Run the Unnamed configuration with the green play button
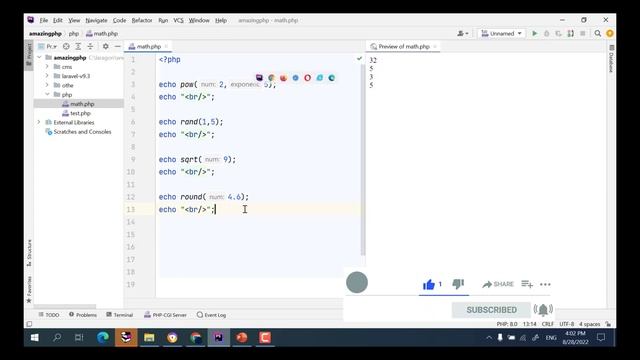 [x=534, y=33]
